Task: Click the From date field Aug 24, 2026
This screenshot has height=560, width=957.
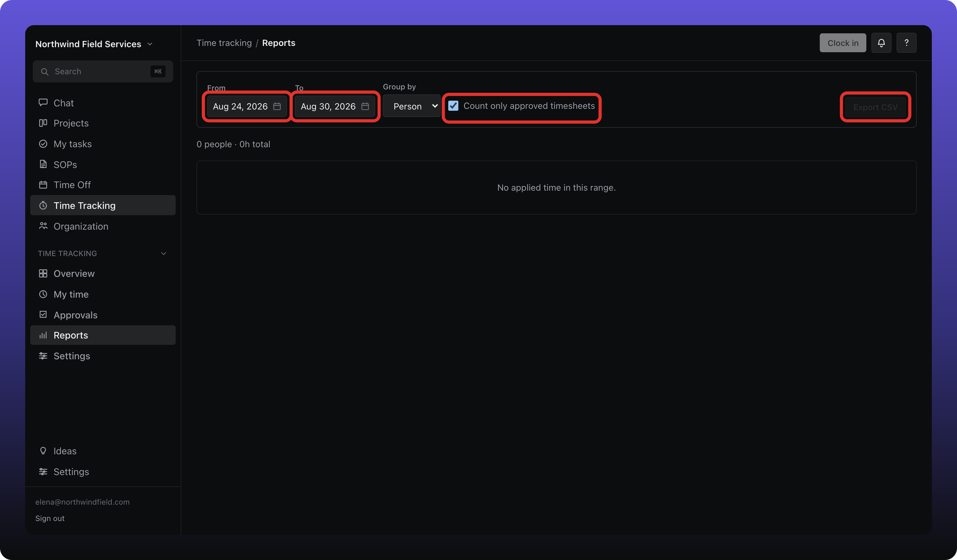Action: coord(247,106)
